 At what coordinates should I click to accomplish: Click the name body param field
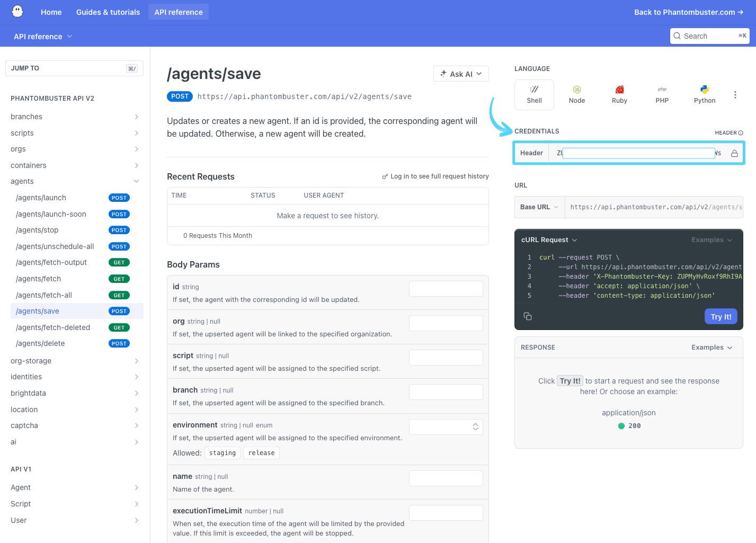point(446,478)
